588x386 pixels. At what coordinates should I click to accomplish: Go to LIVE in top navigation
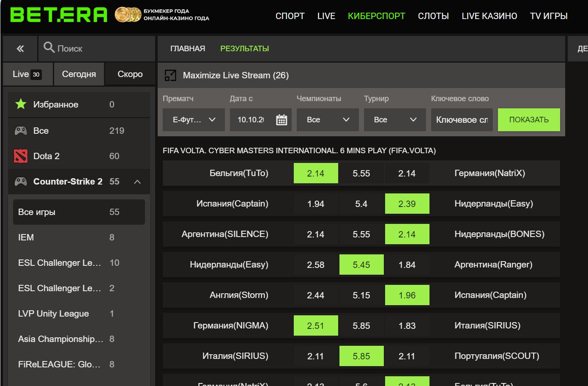pos(326,16)
